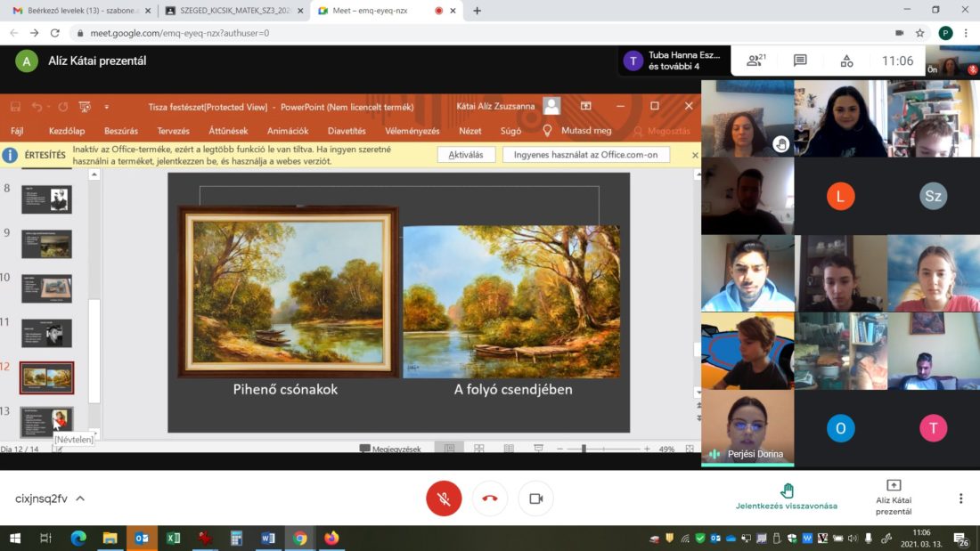The image size is (980, 551).
Task: Toggle the camera on/off button
Action: pyautogui.click(x=535, y=498)
